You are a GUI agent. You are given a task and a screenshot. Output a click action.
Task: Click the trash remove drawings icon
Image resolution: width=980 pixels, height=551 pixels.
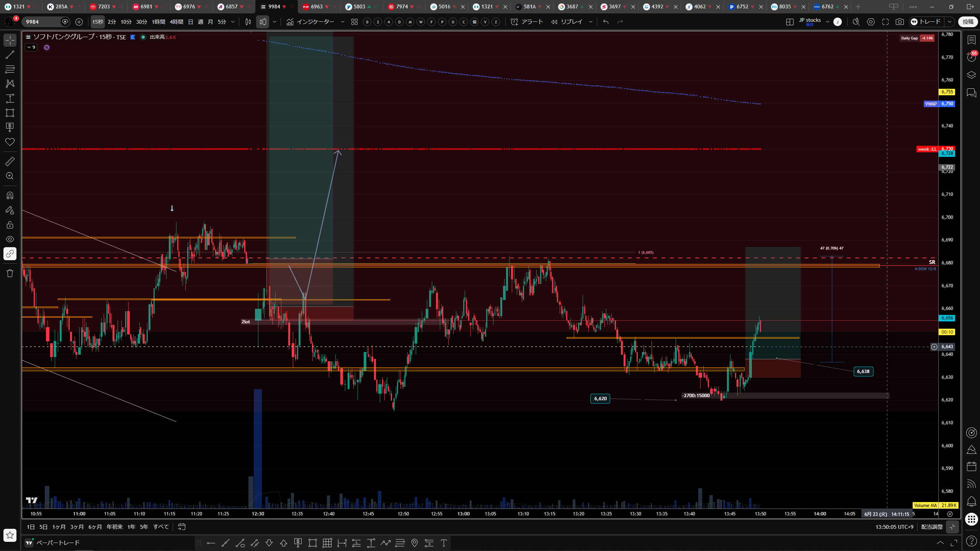click(10, 273)
